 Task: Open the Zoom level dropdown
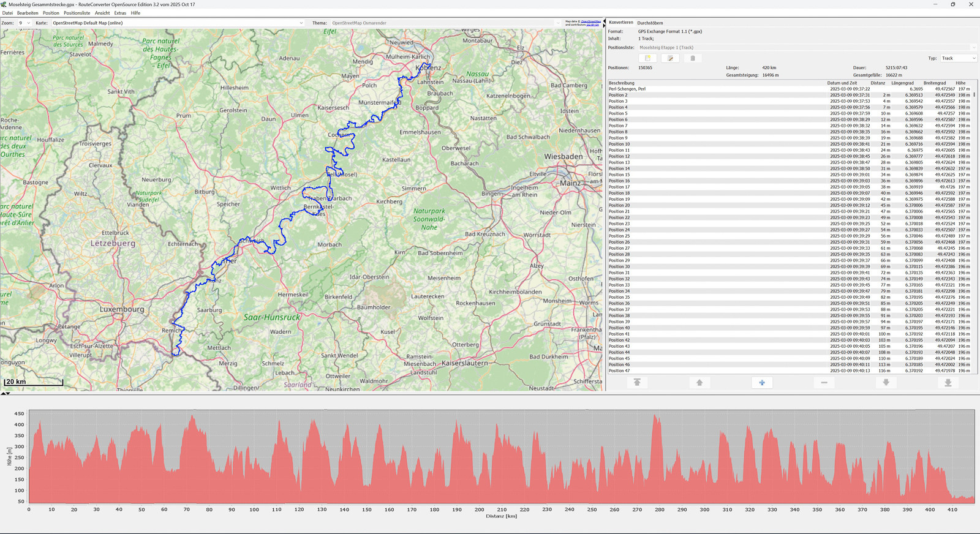24,23
